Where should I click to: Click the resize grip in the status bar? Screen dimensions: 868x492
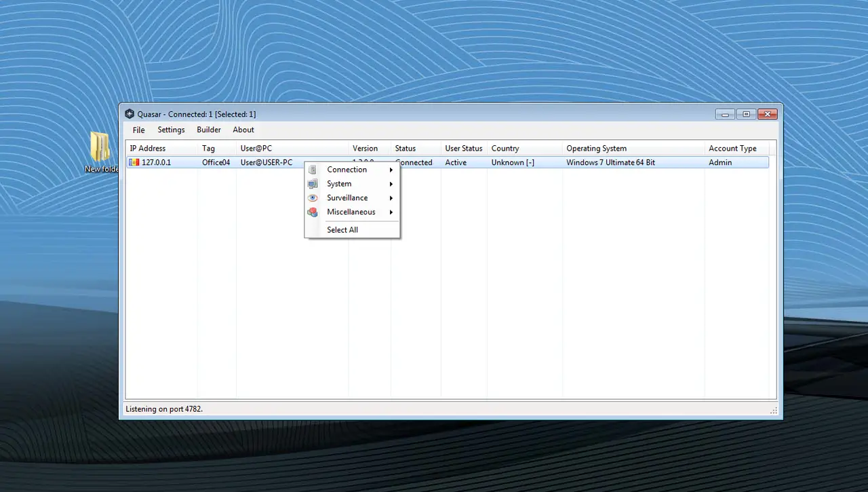pos(774,409)
